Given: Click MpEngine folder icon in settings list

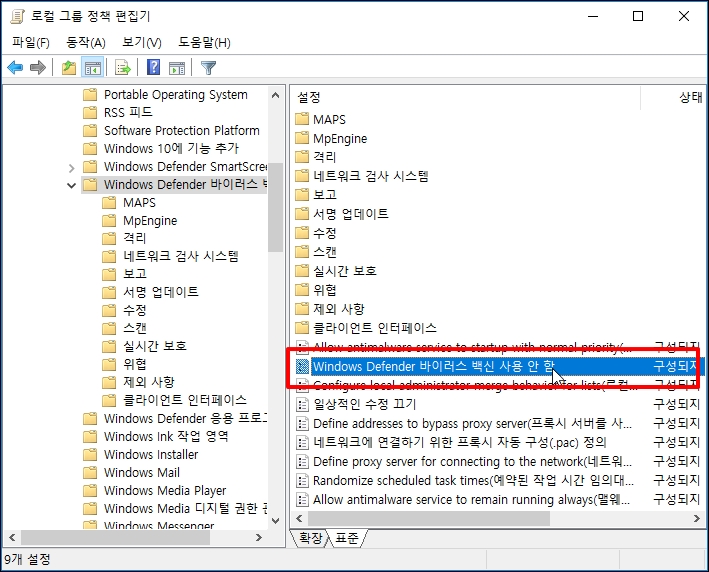Looking at the screenshot, I should 302,138.
